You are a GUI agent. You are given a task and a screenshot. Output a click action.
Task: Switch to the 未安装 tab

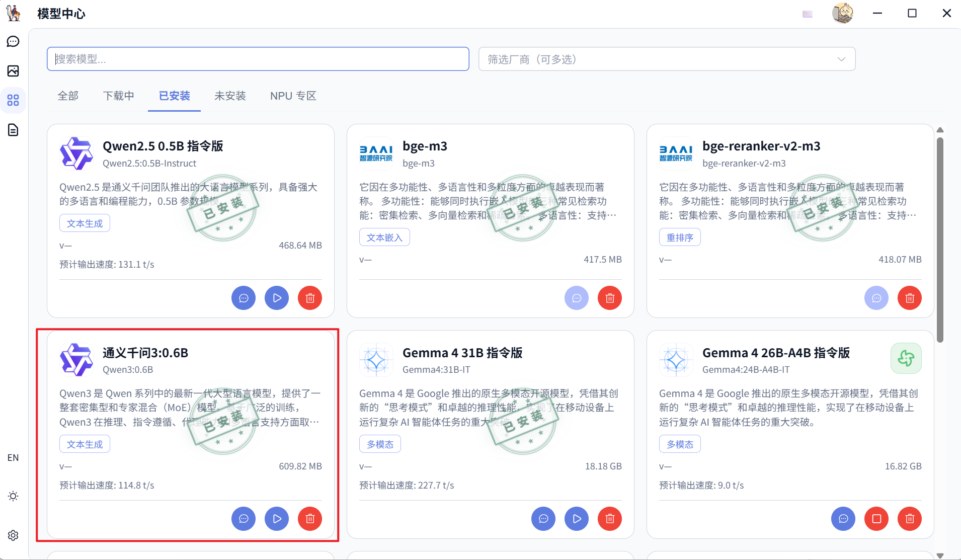[x=230, y=96]
